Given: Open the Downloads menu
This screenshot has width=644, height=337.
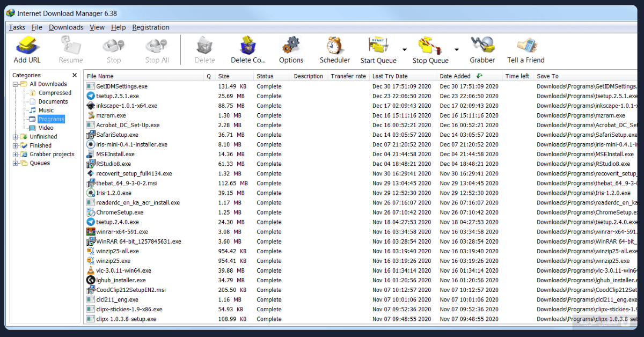Looking at the screenshot, I should click(x=66, y=27).
